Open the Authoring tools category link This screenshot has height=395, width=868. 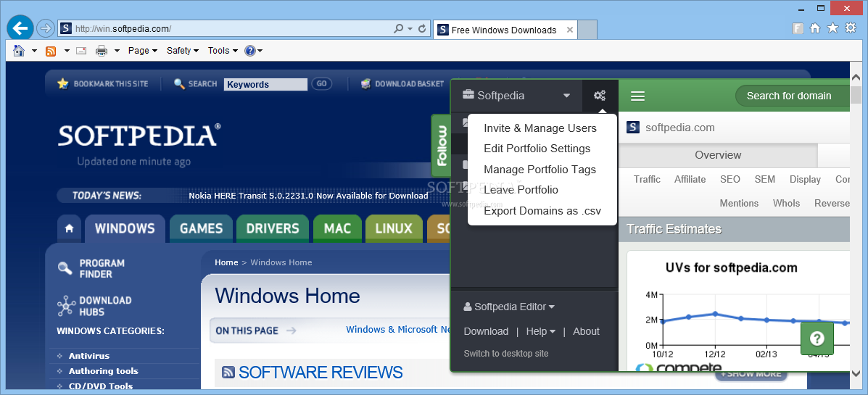103,371
